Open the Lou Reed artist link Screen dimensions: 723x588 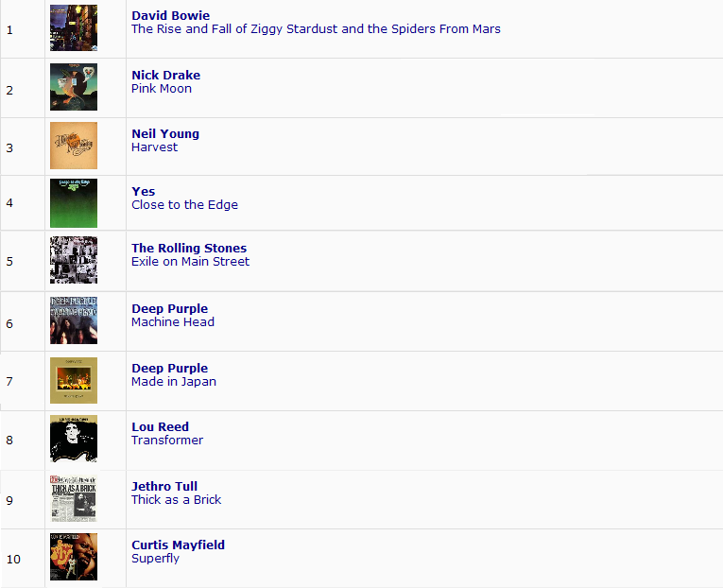pyautogui.click(x=160, y=426)
